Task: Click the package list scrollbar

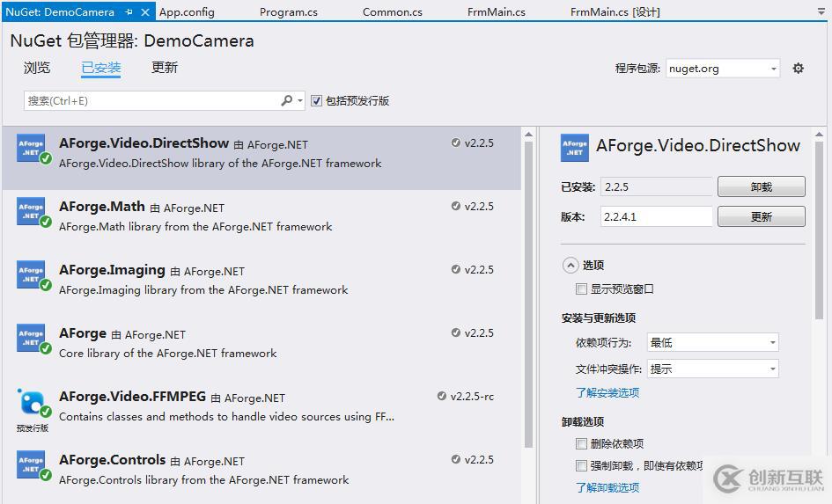Action: [528, 294]
